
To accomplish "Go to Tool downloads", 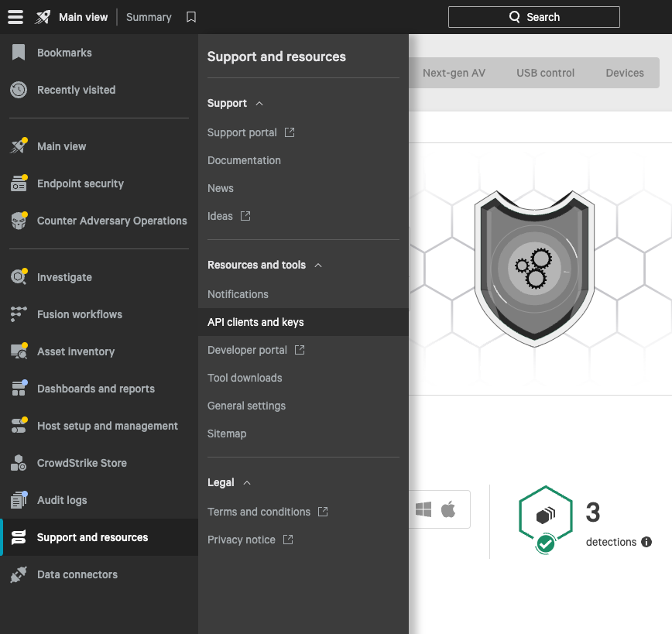I will (x=245, y=378).
